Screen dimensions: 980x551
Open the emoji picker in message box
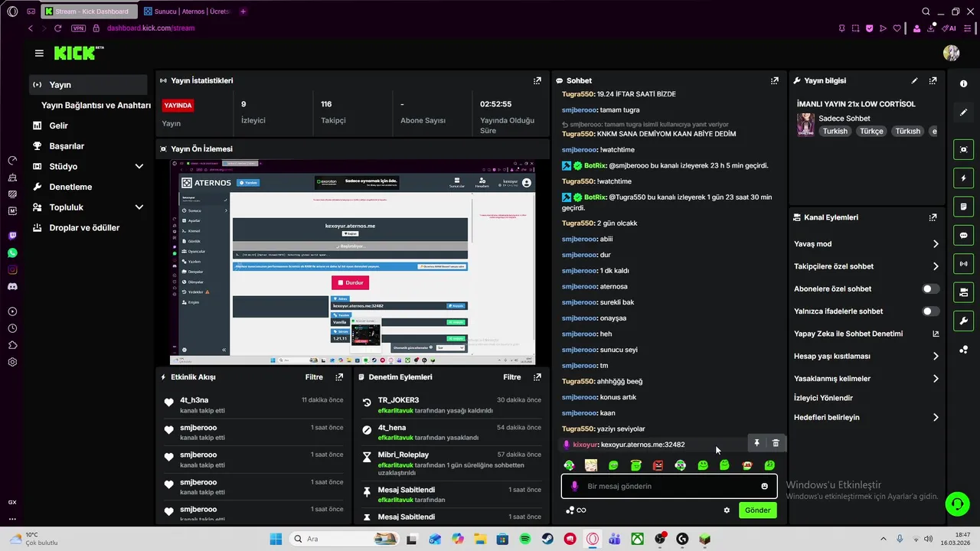click(x=764, y=486)
